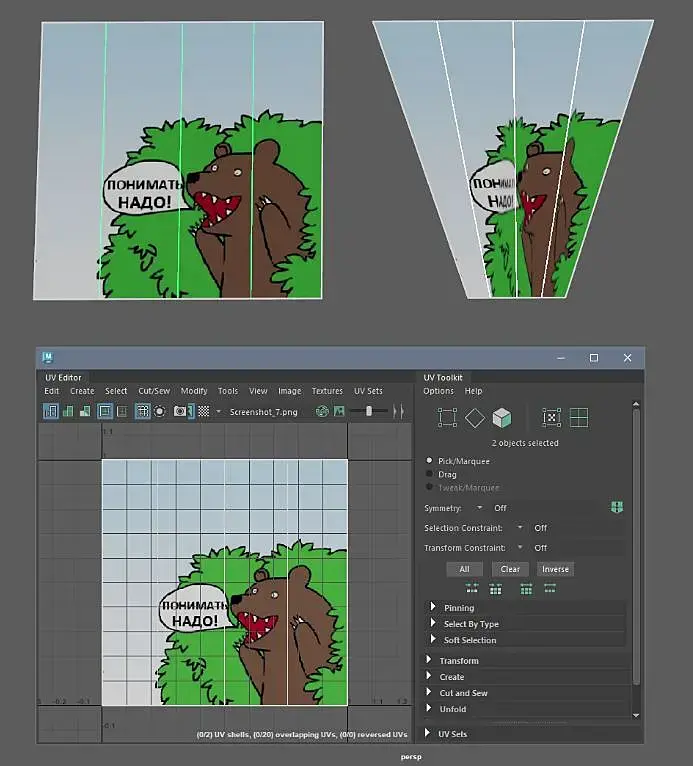Screen dimensions: 693x766
Task: Open the Cut/Sew menu
Action: (x=154, y=391)
